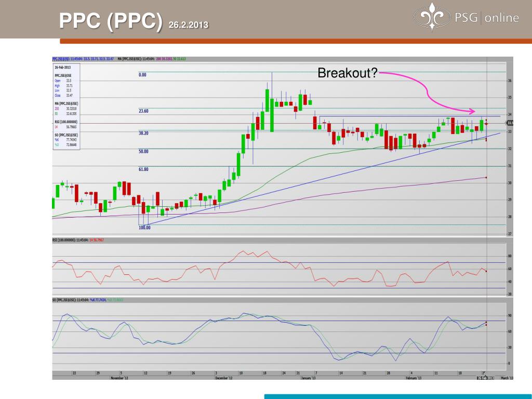Screen dimensions: 532x399
Task: Click the MA (PPC.JSE@JSE) header at chart top
Action: tap(152, 59)
